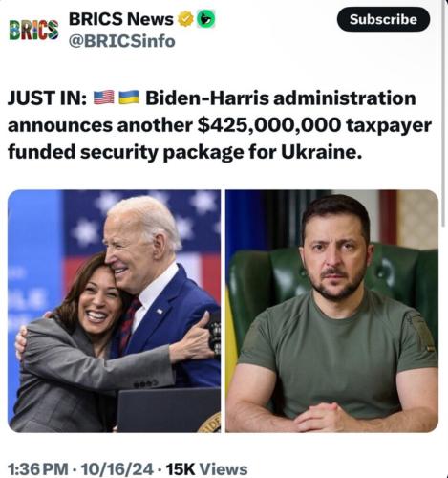
Task: Open the BRICS News display name
Action: tap(121, 19)
